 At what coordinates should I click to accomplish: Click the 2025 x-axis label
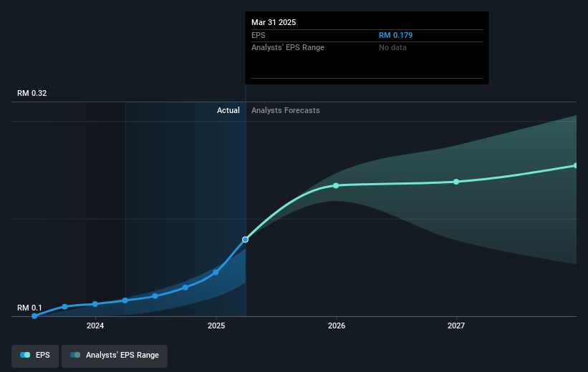click(216, 326)
